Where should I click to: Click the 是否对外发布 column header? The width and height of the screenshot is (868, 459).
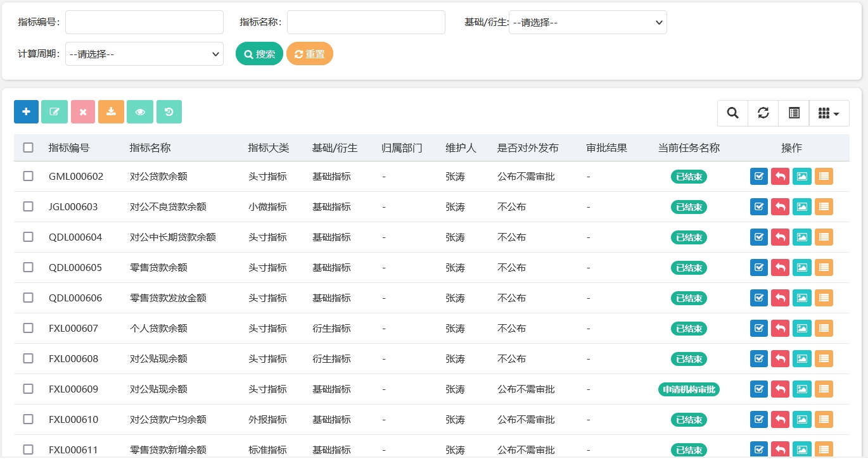coord(528,148)
